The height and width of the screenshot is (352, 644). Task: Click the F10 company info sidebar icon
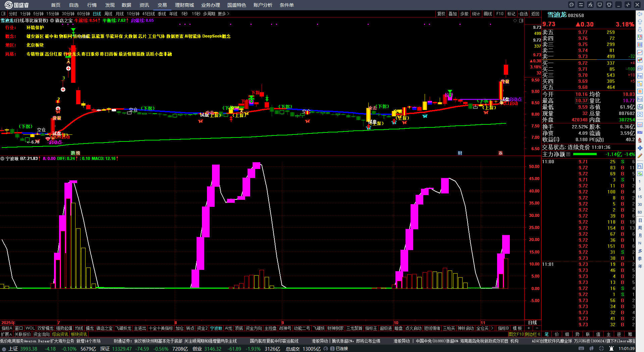[x=640, y=76]
